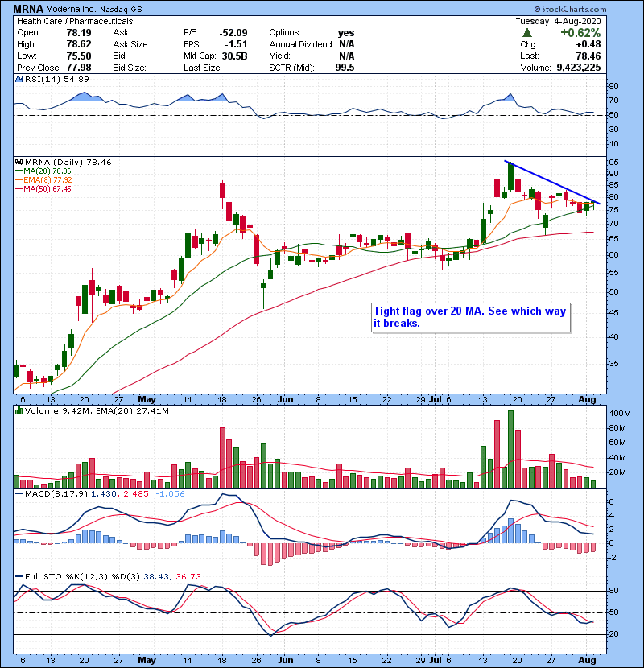
Task: Click the Full STO panel legend marker
Action: click(19, 575)
